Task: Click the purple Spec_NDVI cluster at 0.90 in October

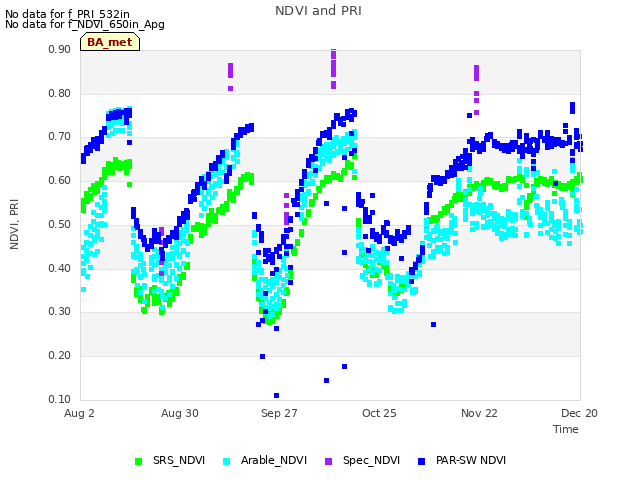Action: tap(333, 69)
